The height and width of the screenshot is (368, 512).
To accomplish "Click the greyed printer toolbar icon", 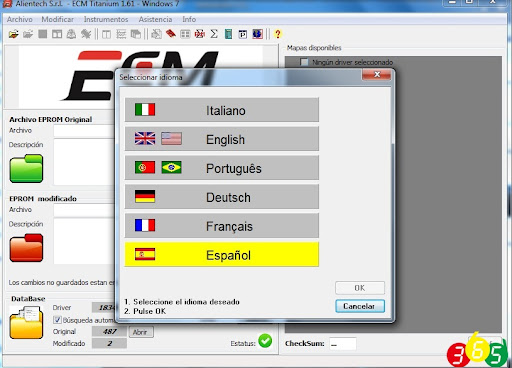I will [x=71, y=34].
